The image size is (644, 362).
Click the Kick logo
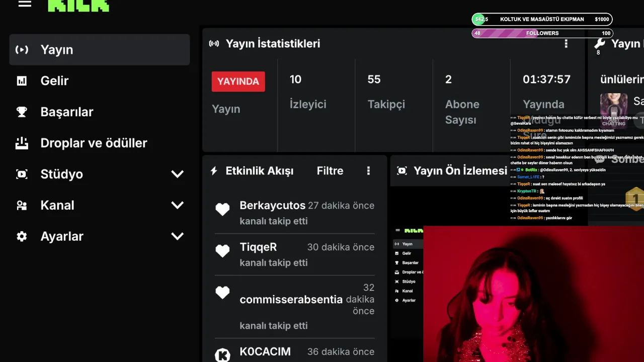(78, 5)
